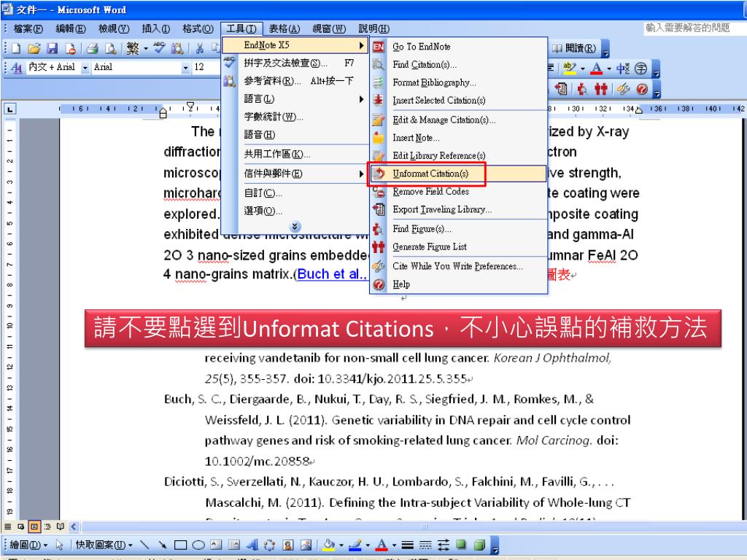Insert WordArt from drawing toolbar
The image size is (747, 560).
[x=252, y=545]
